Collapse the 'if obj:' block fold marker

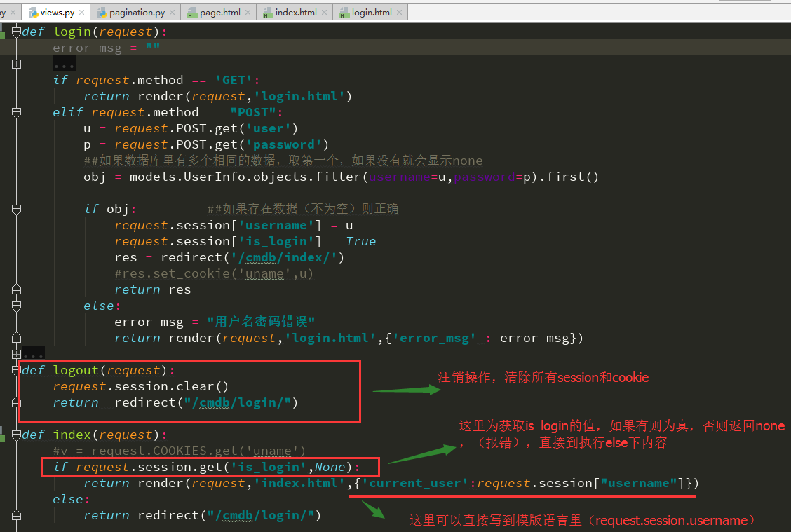click(x=16, y=209)
